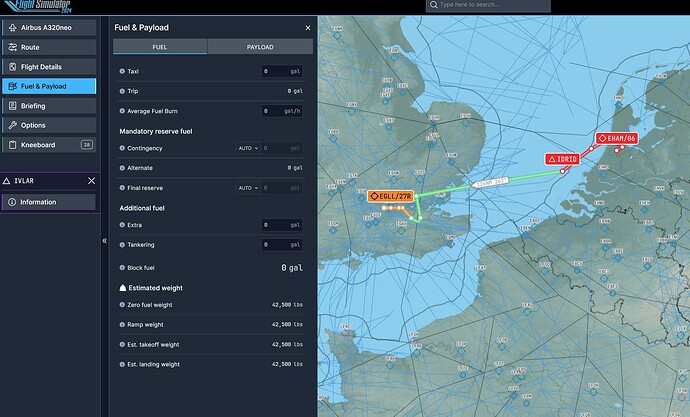Click the Est. landing weight 42,500 lbs value
The height and width of the screenshot is (417, 690).
point(287,364)
